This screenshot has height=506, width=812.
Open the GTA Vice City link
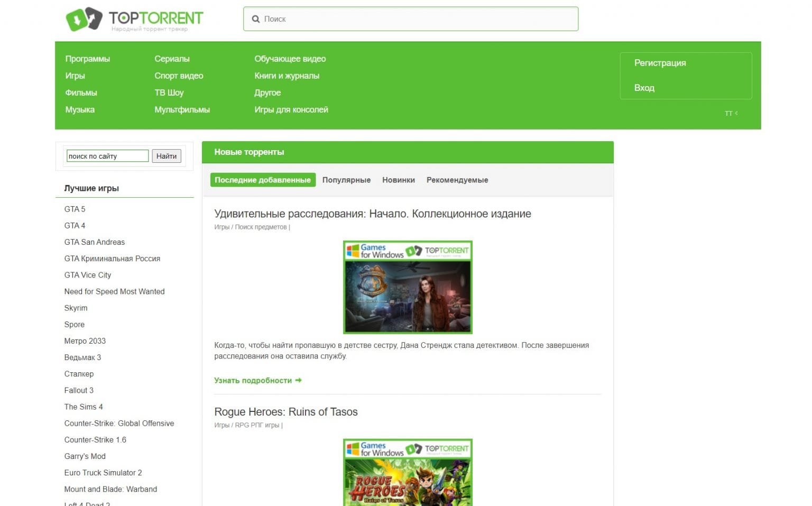click(x=88, y=275)
